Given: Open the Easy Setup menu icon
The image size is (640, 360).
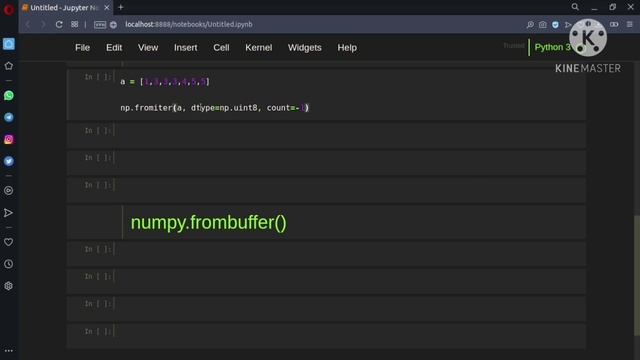Looking at the screenshot, I should coord(630,24).
